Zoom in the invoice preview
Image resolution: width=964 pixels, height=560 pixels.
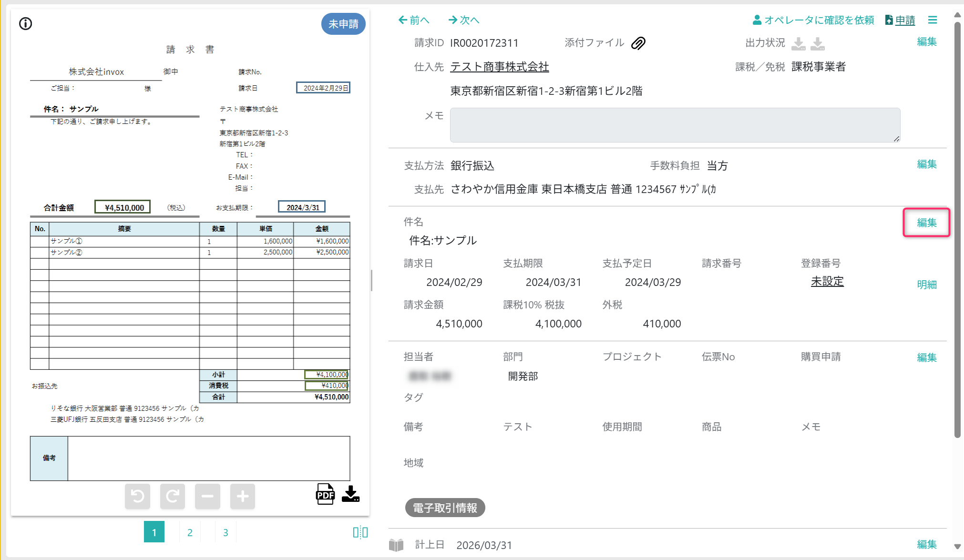243,496
